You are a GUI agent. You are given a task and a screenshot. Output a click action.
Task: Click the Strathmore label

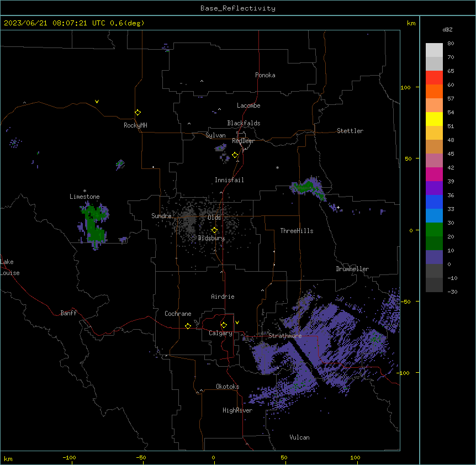285,336
